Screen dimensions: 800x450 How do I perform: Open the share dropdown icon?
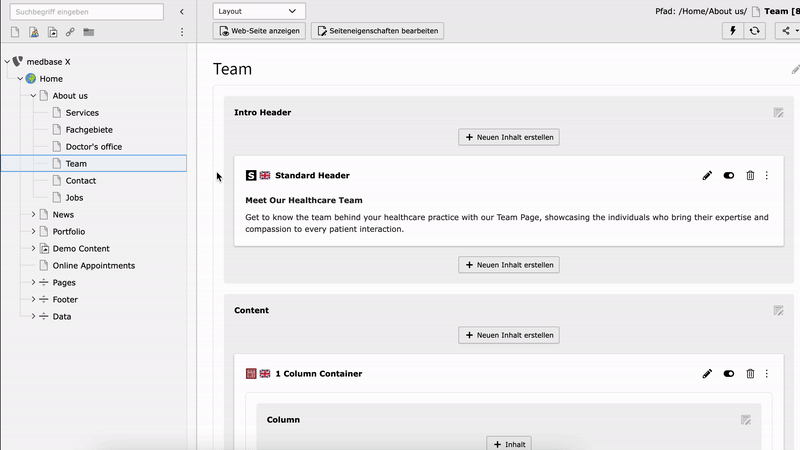[788, 31]
